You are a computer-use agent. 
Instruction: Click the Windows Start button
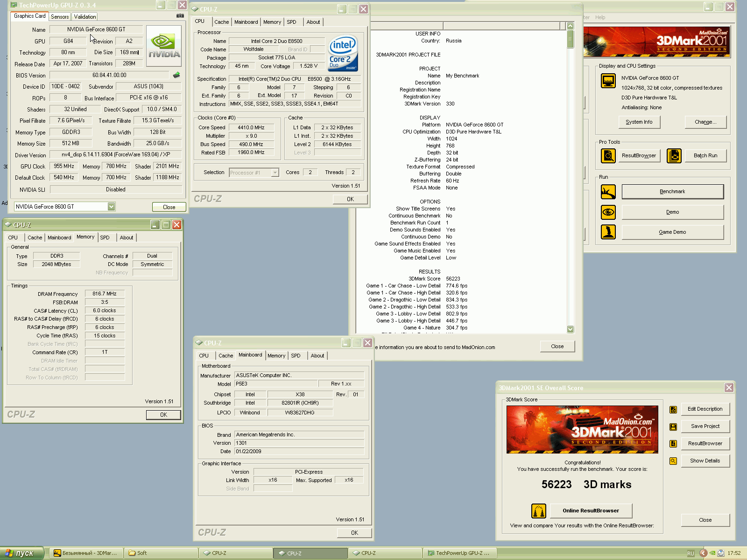tap(22, 553)
